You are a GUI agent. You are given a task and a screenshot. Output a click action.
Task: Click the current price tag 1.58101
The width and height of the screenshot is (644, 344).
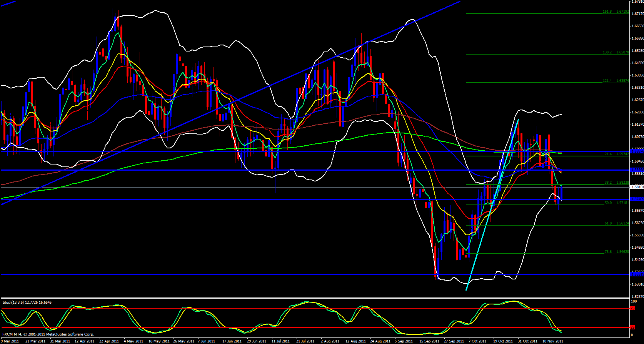pos(636,187)
